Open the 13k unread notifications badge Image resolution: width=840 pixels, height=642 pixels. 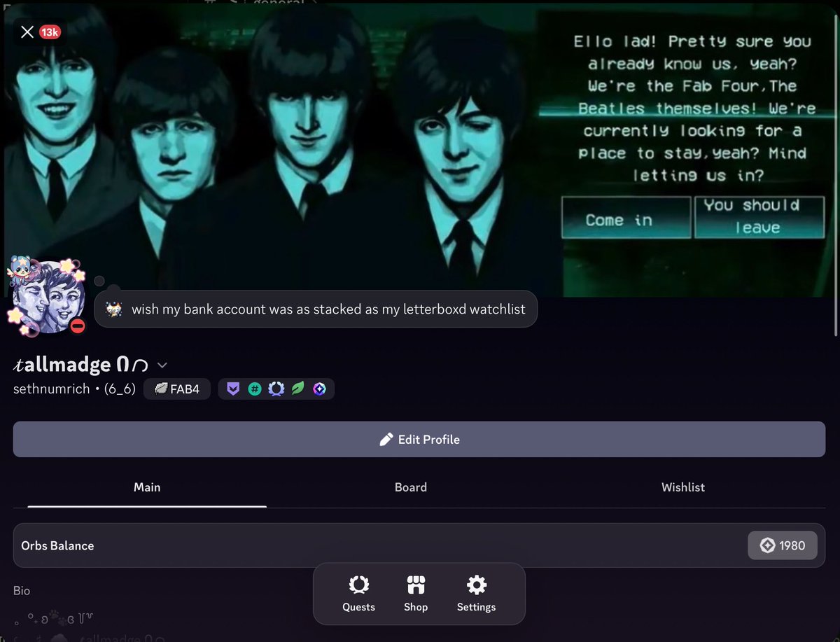[50, 32]
